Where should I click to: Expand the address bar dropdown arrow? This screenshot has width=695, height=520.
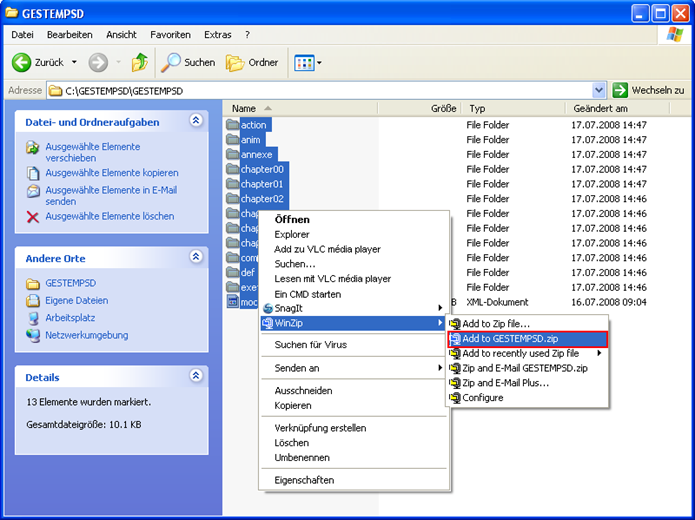[x=599, y=90]
